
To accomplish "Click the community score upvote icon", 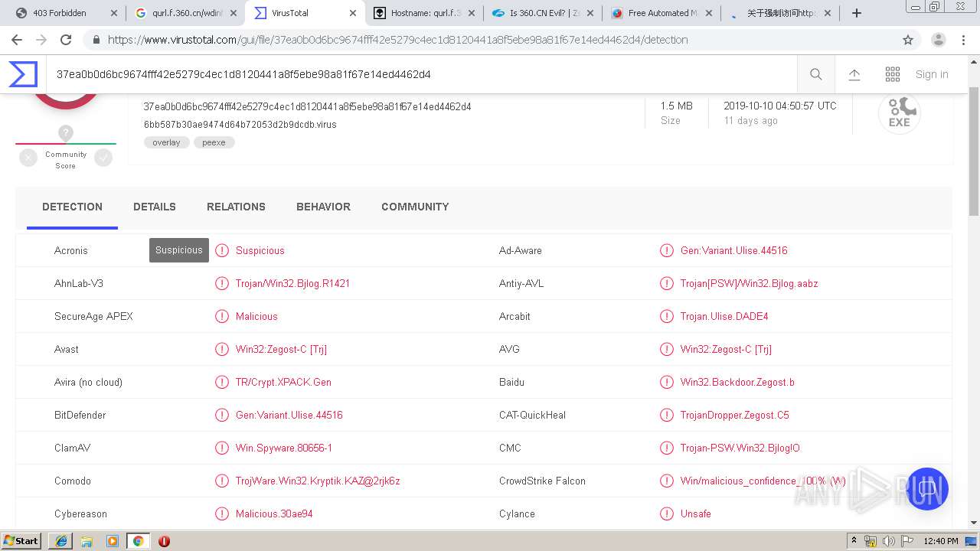I will [x=103, y=158].
